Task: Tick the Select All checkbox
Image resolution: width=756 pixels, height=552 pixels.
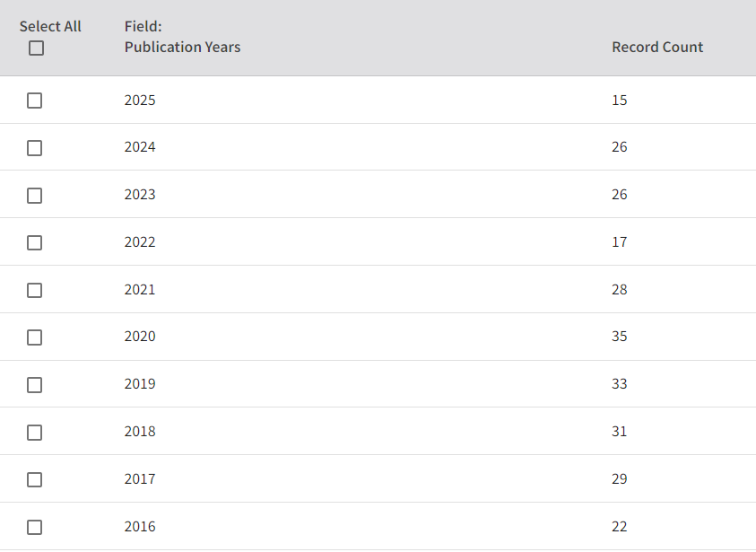Action: click(36, 48)
